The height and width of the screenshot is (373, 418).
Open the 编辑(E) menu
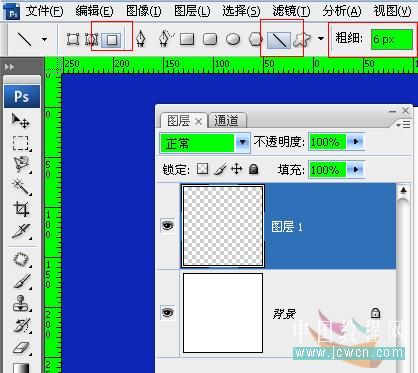[94, 11]
